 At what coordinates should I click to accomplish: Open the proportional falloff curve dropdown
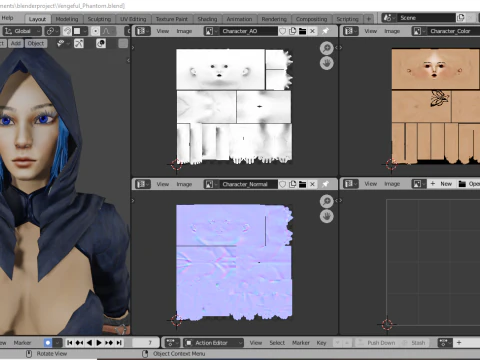pyautogui.click(x=109, y=31)
